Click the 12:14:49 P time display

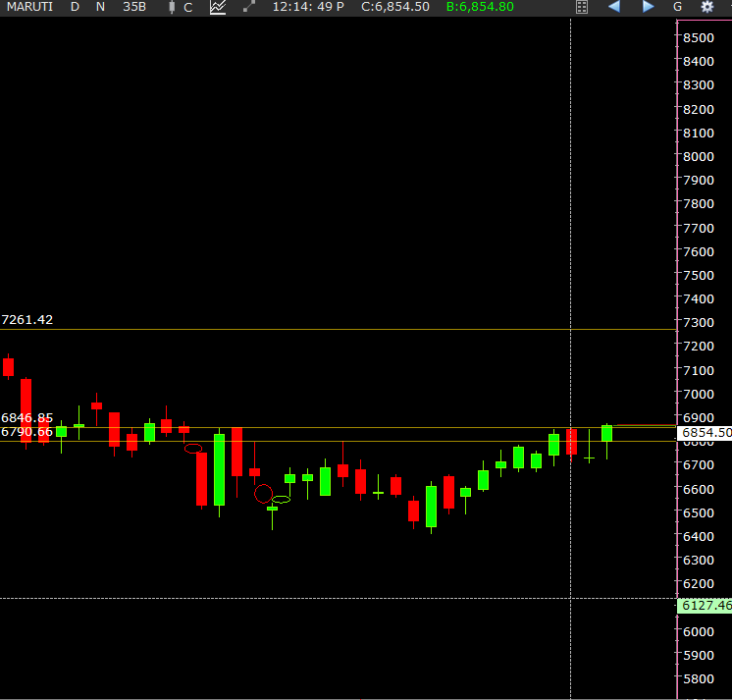pos(308,7)
